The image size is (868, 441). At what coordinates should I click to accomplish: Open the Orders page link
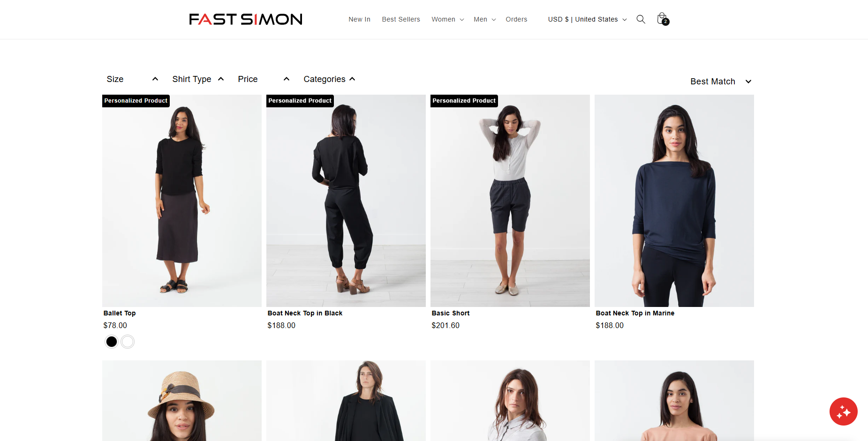pos(516,19)
